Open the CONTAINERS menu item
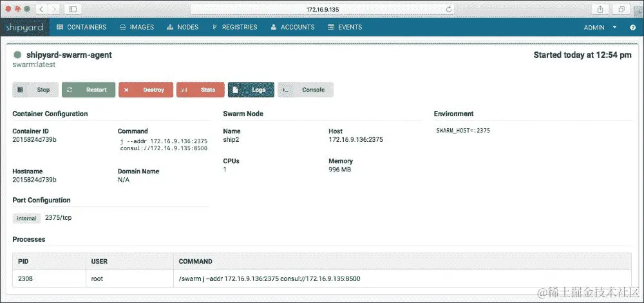Viewport: 644px width, 303px height. (81, 27)
